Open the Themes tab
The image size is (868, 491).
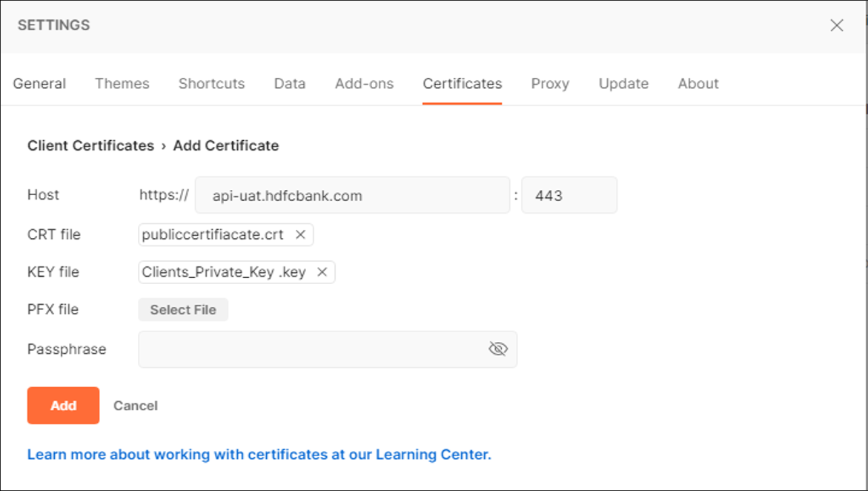pos(122,84)
